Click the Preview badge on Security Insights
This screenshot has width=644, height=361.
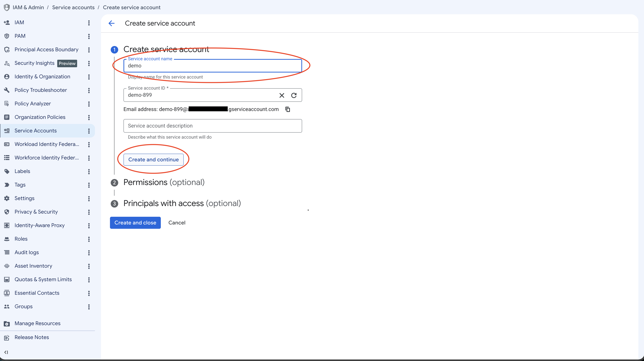pyautogui.click(x=67, y=63)
